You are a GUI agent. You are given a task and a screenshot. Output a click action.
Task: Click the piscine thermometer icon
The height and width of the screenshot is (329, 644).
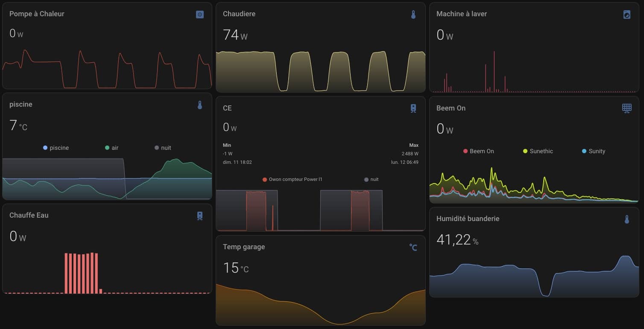point(200,105)
